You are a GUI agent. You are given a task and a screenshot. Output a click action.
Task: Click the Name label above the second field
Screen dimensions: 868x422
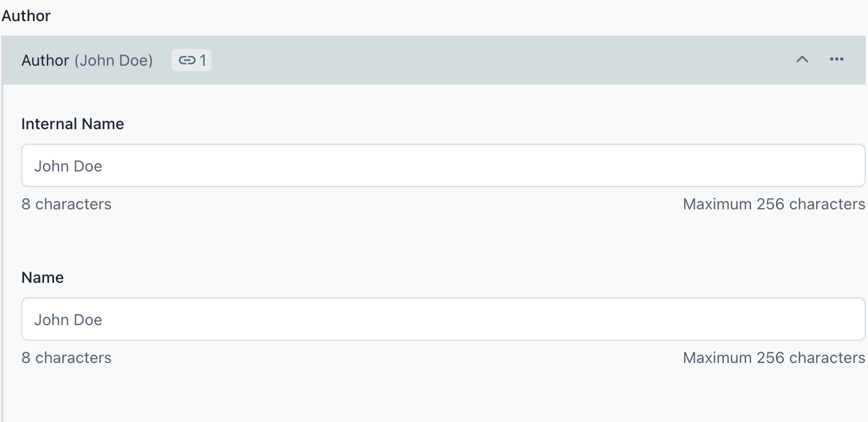coord(42,277)
